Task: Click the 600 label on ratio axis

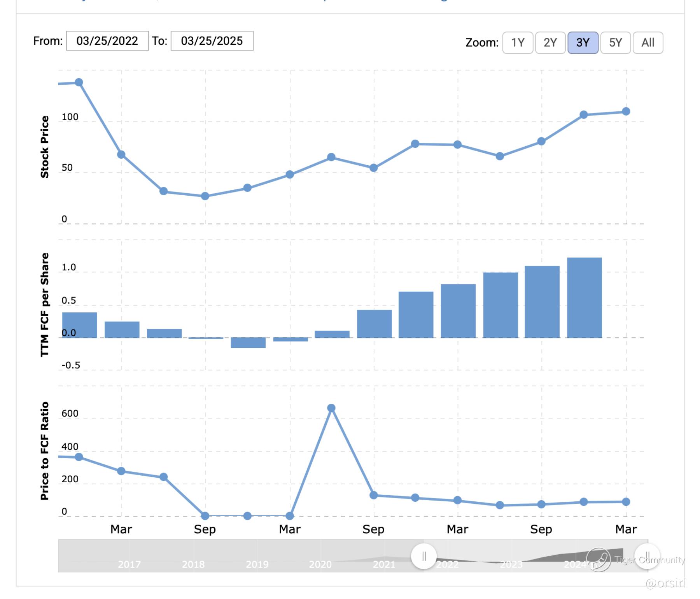Action: 70,413
